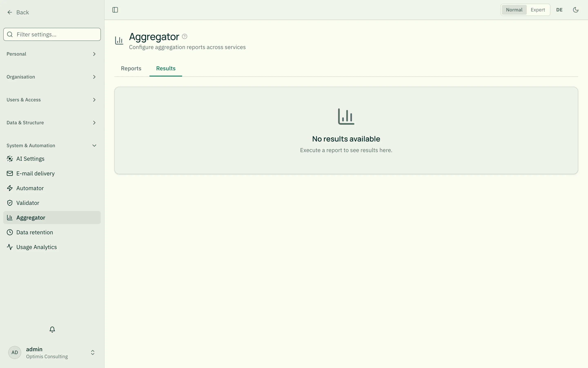
Task: Expand the Organisation section
Action: [52, 77]
